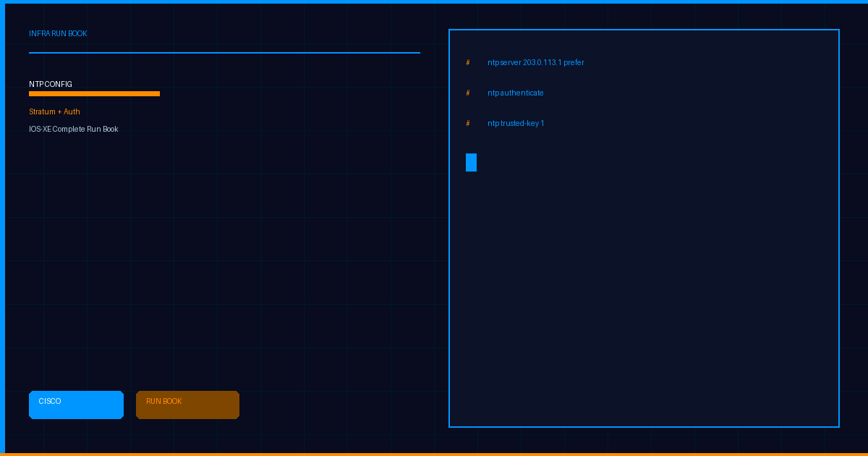Click the blue terminal cursor block

471,163
